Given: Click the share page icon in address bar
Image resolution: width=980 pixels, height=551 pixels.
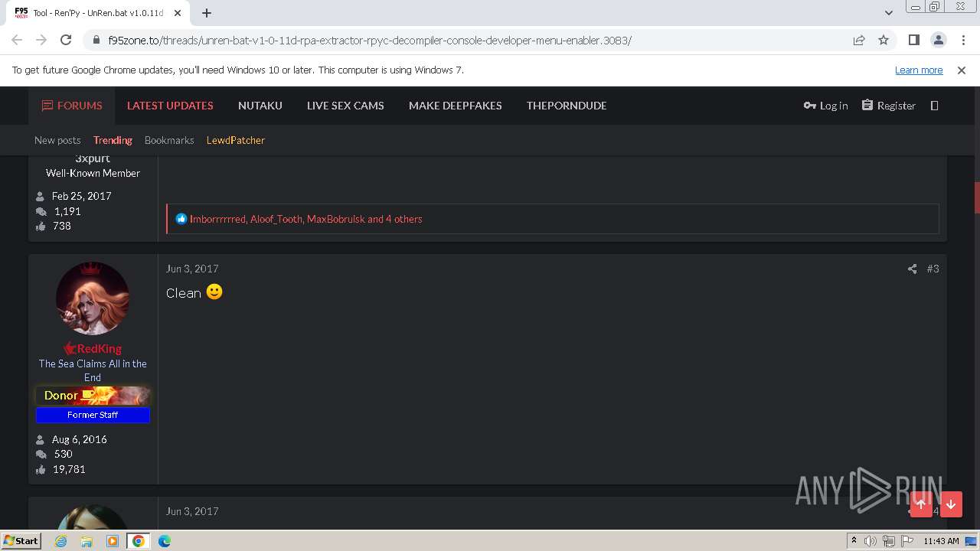Looking at the screenshot, I should [x=859, y=40].
